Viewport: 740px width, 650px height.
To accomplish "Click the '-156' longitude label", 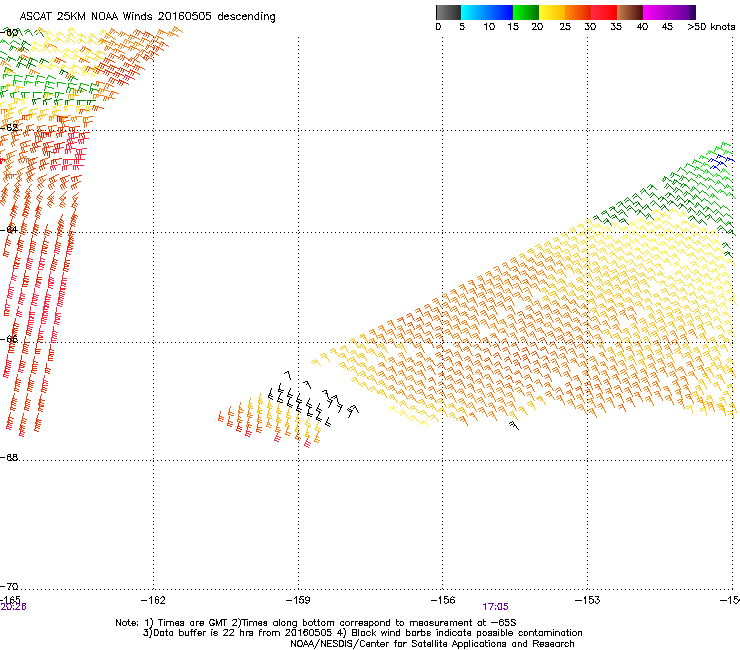I will (x=443, y=600).
